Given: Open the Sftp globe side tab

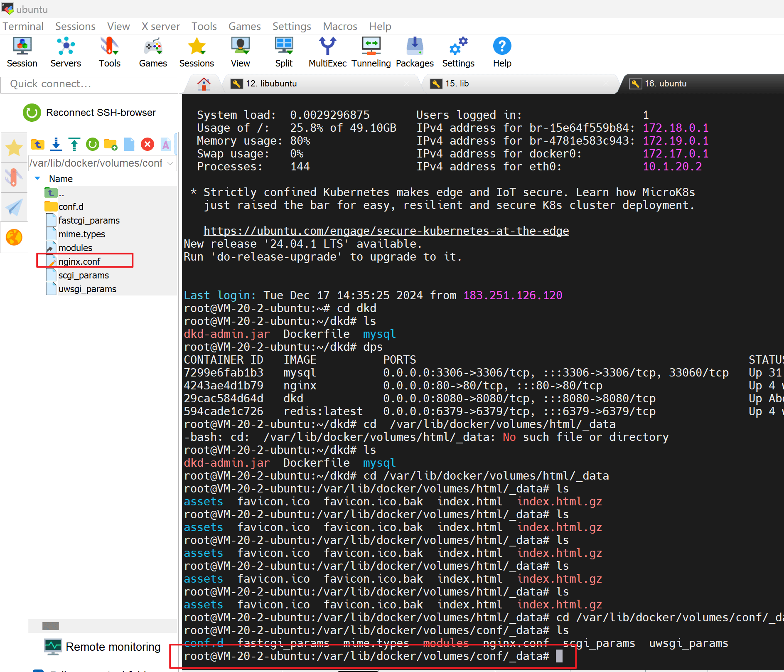Looking at the screenshot, I should (x=14, y=237).
